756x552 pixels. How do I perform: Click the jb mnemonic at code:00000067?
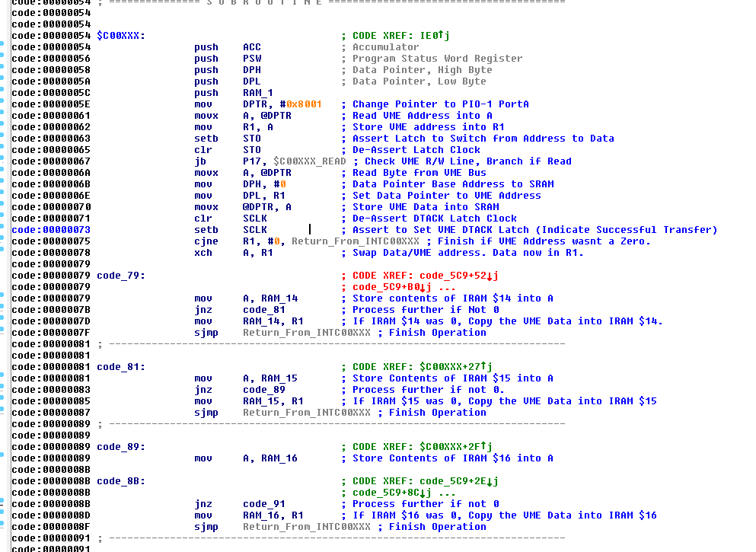200,161
